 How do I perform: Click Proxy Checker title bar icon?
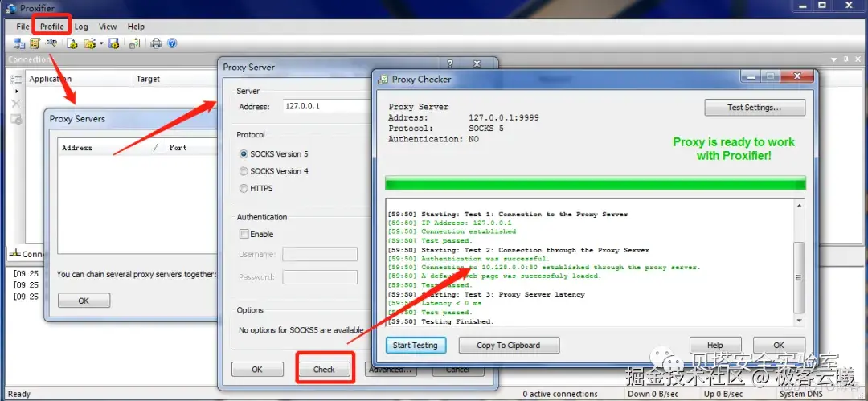tap(383, 80)
